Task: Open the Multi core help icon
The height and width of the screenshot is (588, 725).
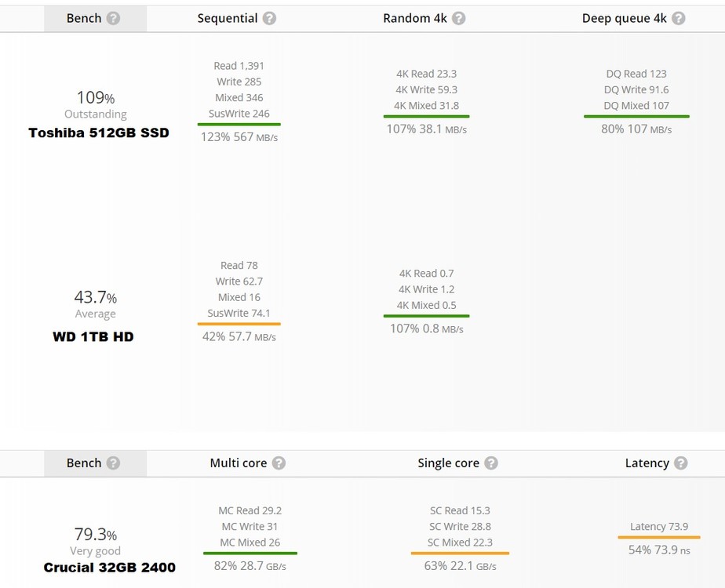Action: [279, 463]
